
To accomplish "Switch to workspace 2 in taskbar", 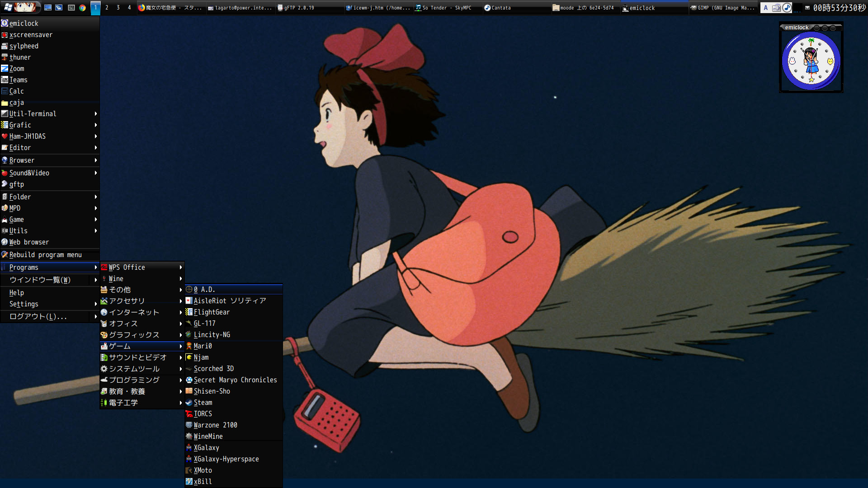I will 107,7.
